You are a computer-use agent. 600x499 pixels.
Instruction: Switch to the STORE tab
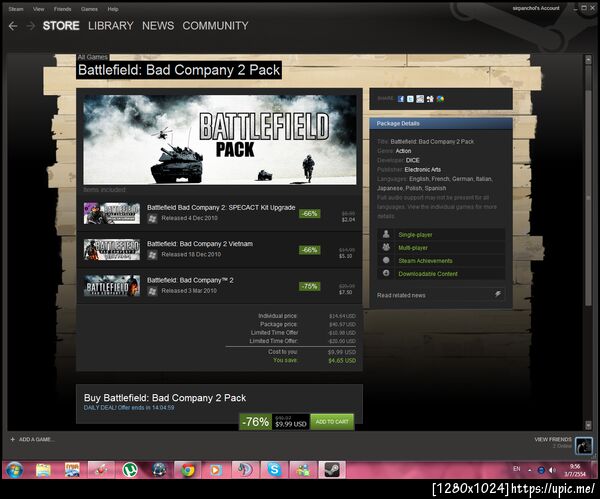point(61,26)
